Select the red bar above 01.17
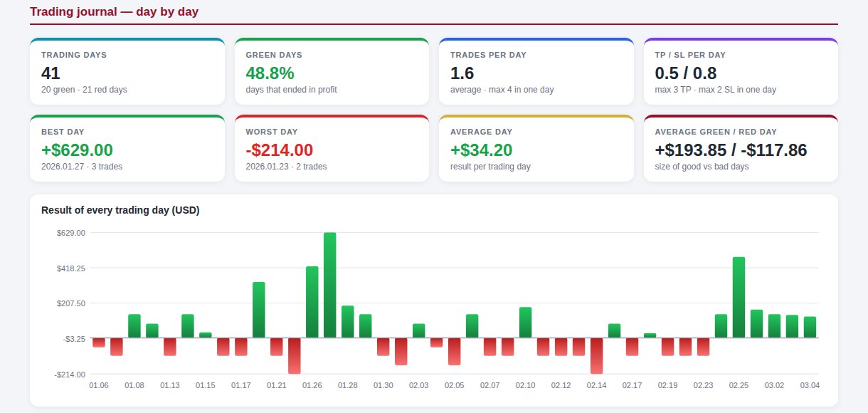This screenshot has height=413, width=868. tap(241, 347)
